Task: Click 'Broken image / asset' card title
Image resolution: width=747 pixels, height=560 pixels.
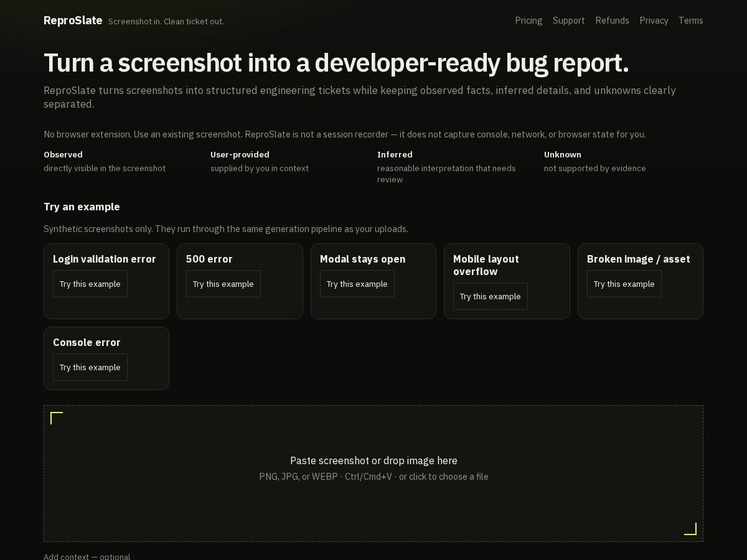Action: pyautogui.click(x=639, y=259)
